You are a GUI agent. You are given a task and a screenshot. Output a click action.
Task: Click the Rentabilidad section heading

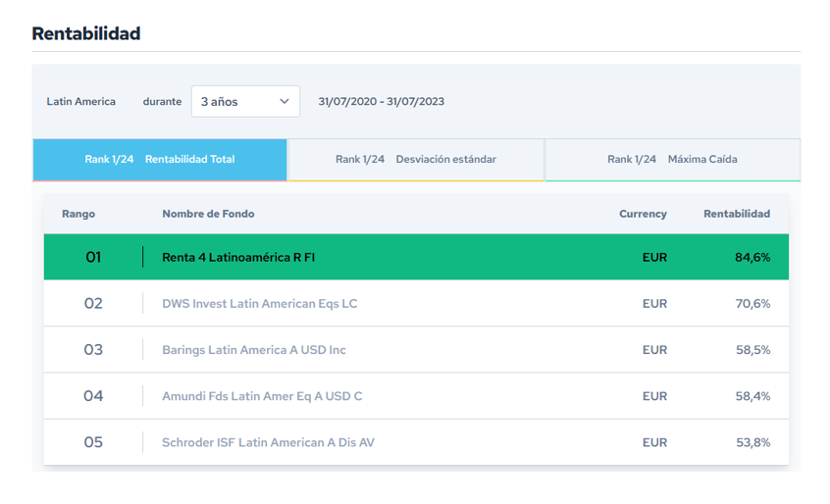[86, 33]
